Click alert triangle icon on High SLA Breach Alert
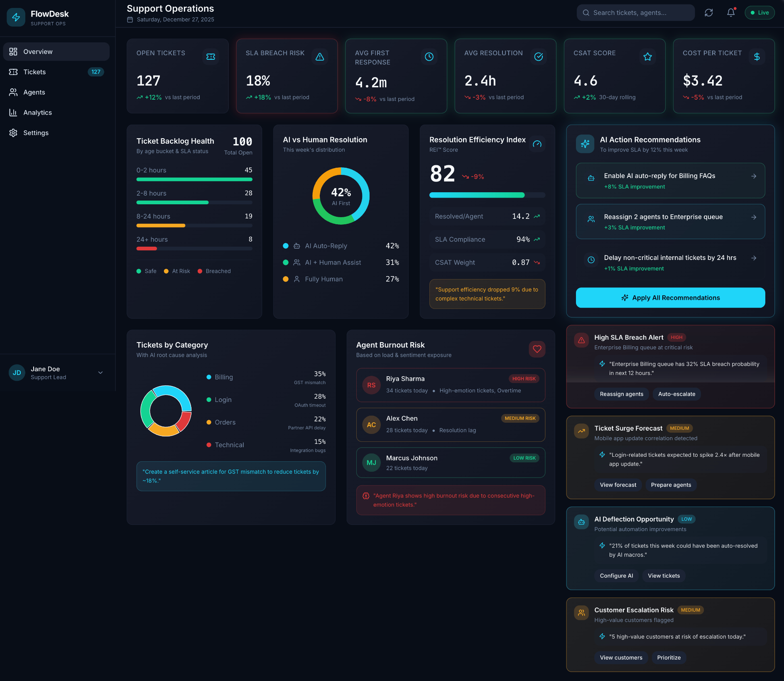Viewport: 784px width, 681px height. click(x=581, y=340)
